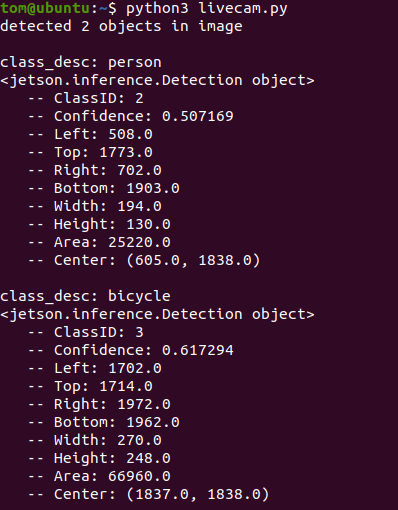Click the 'detected 2 objects in image' line

(x=121, y=27)
